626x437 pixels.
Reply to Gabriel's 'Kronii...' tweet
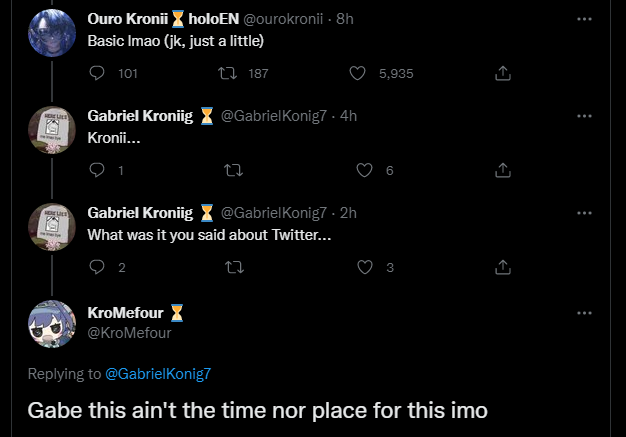pyautogui.click(x=97, y=170)
